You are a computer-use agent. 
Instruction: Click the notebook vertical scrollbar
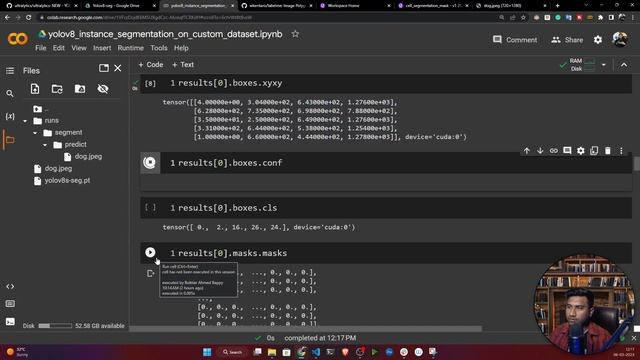[x=636, y=164]
